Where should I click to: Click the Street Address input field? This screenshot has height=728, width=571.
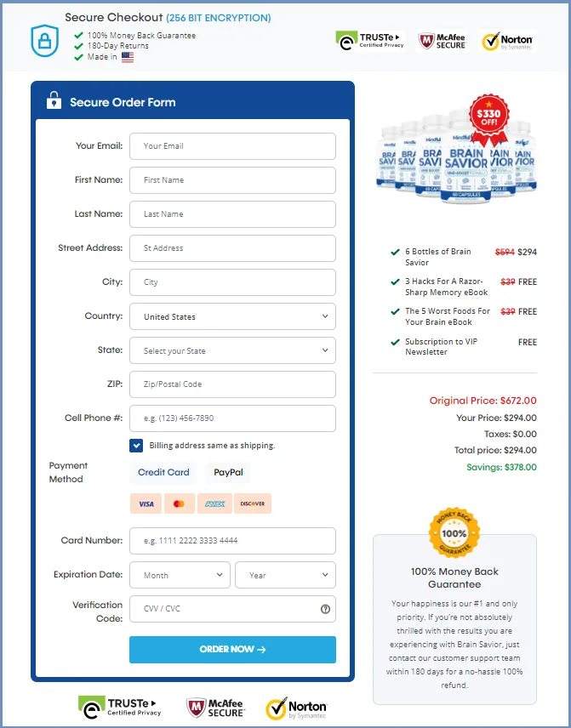(x=232, y=248)
